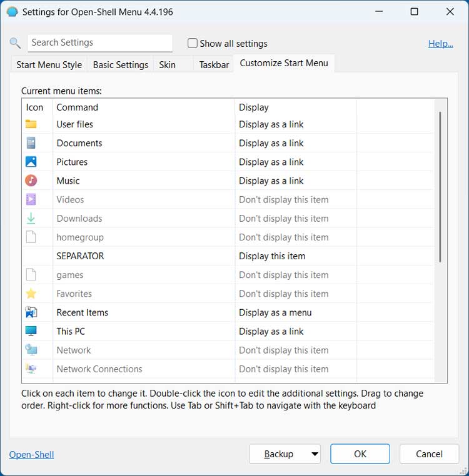This screenshot has width=469, height=476.
Task: Click the Pictures row icon
Action: (x=31, y=162)
